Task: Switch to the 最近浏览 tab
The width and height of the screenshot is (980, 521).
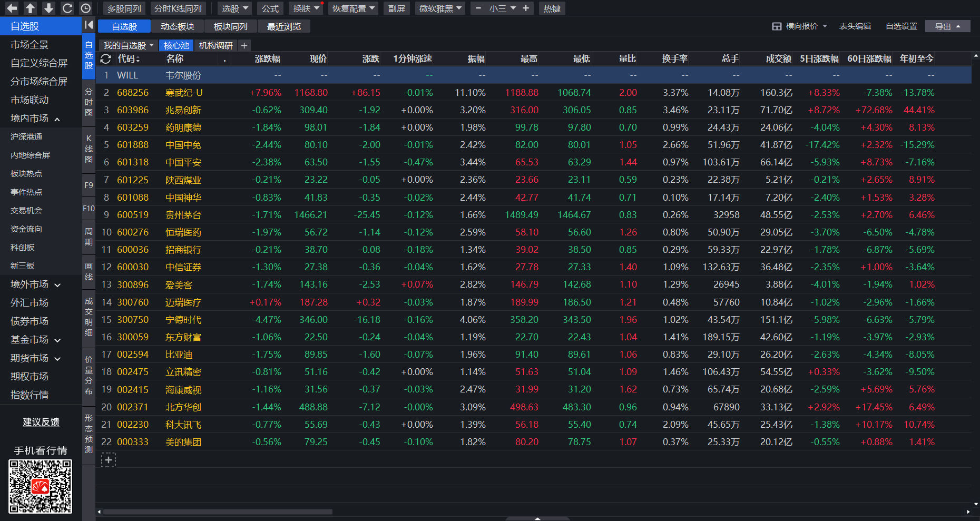Action: [284, 26]
